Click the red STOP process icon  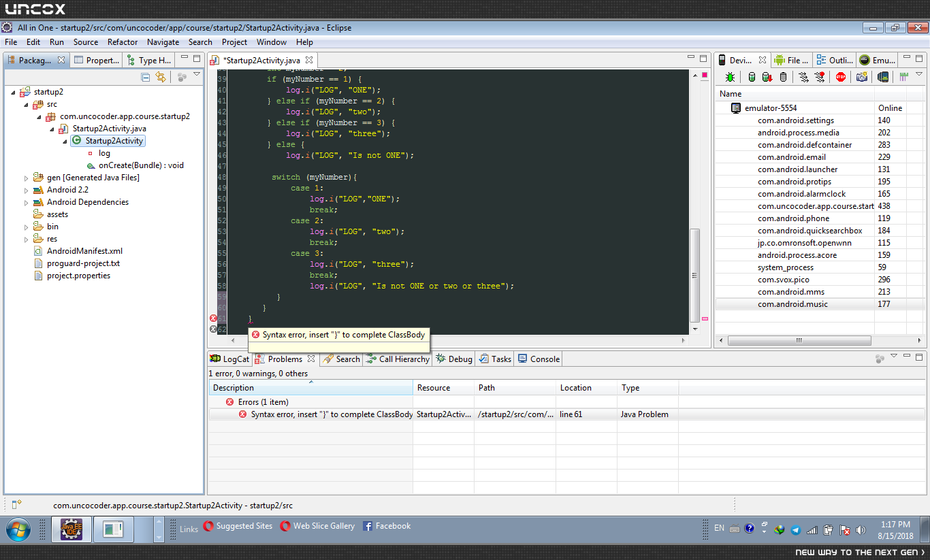841,77
